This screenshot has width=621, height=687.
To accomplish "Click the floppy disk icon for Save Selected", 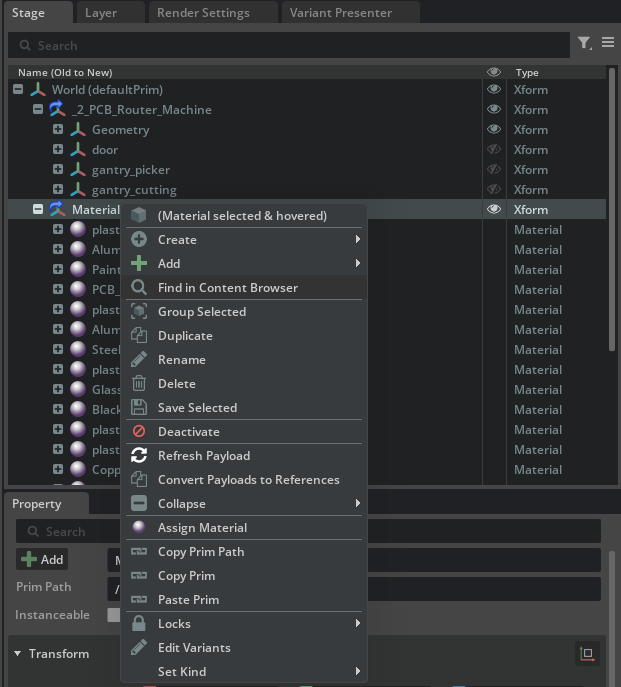I will click(139, 408).
